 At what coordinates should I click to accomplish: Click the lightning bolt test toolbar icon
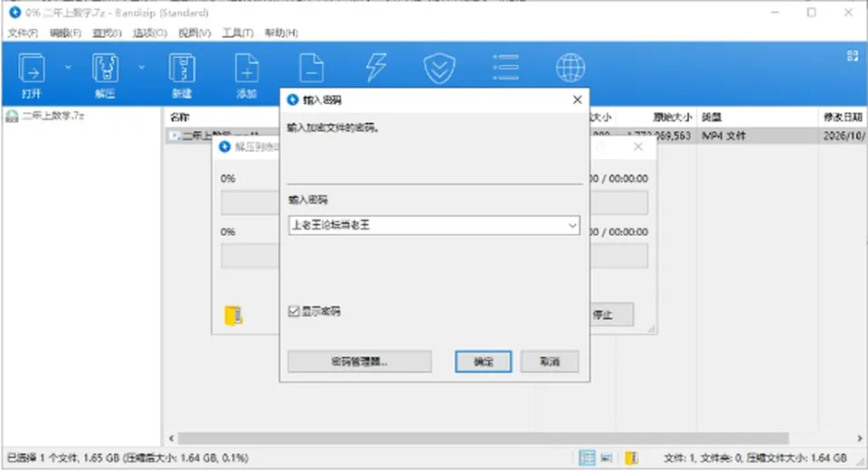click(376, 68)
